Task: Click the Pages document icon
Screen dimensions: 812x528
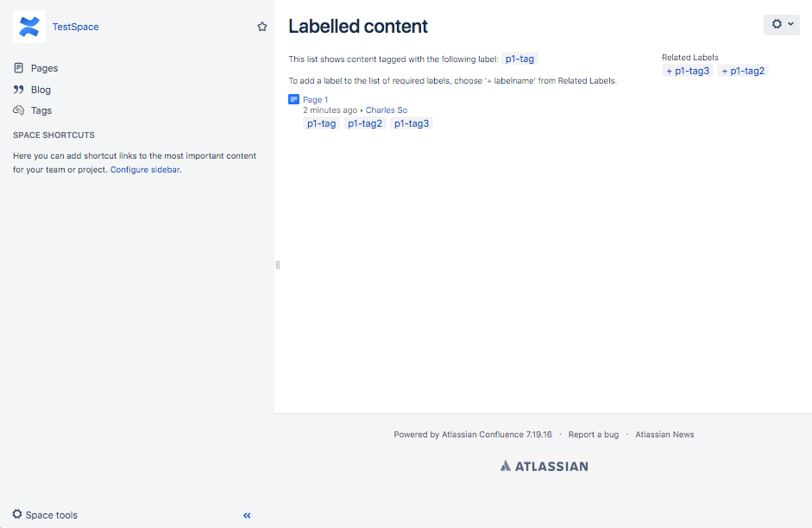Action: tap(19, 68)
